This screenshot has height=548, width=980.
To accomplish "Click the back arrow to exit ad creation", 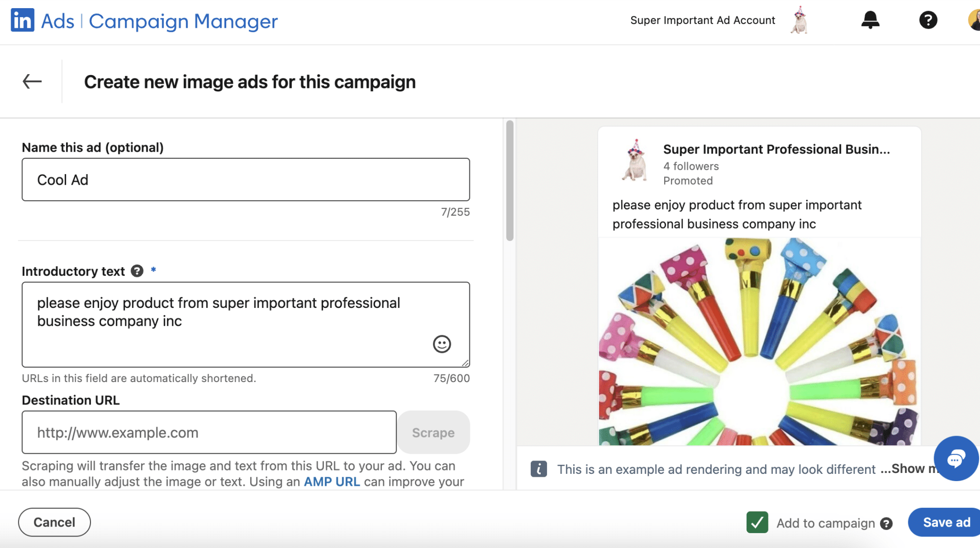I will 32,81.
